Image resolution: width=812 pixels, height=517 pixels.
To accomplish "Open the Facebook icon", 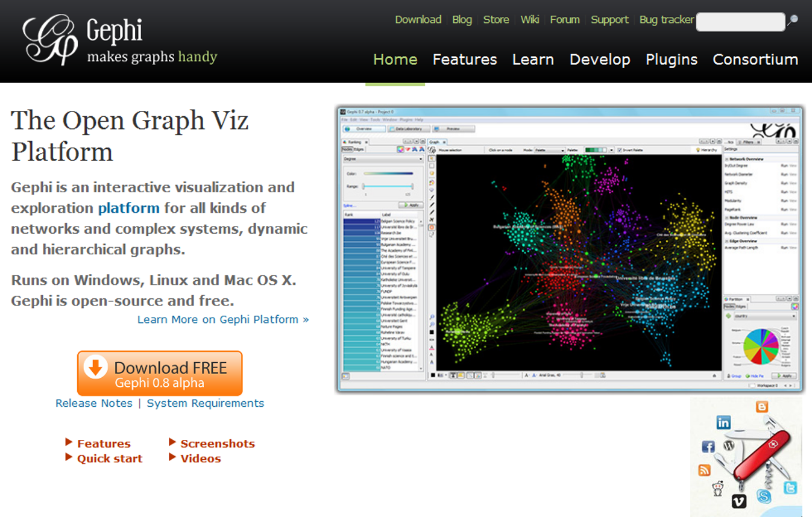I will [708, 446].
